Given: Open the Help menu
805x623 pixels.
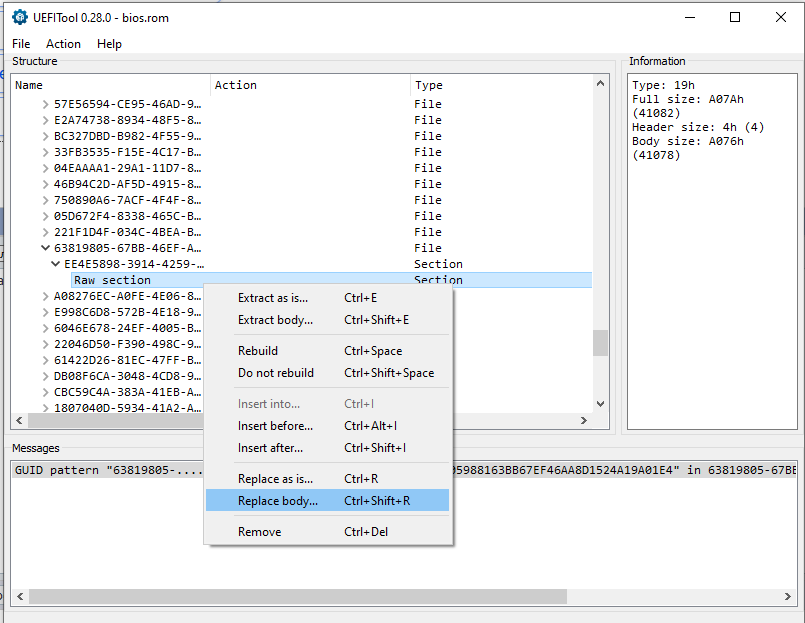Looking at the screenshot, I should click(x=109, y=44).
